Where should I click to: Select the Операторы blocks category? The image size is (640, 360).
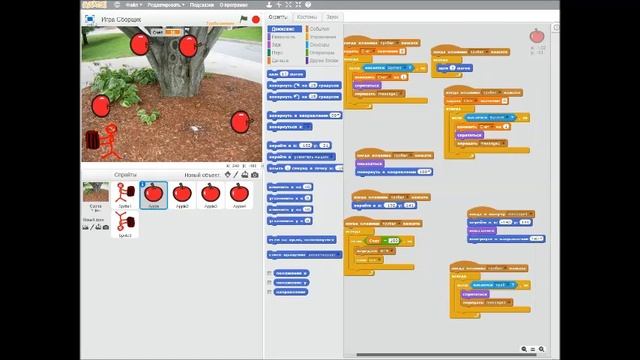click(323, 53)
